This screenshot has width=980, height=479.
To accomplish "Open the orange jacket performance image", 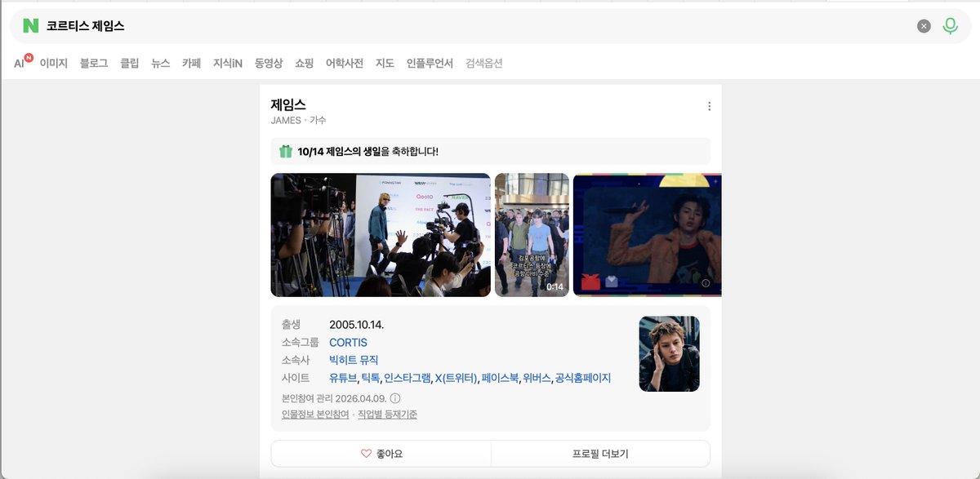I will [x=648, y=235].
